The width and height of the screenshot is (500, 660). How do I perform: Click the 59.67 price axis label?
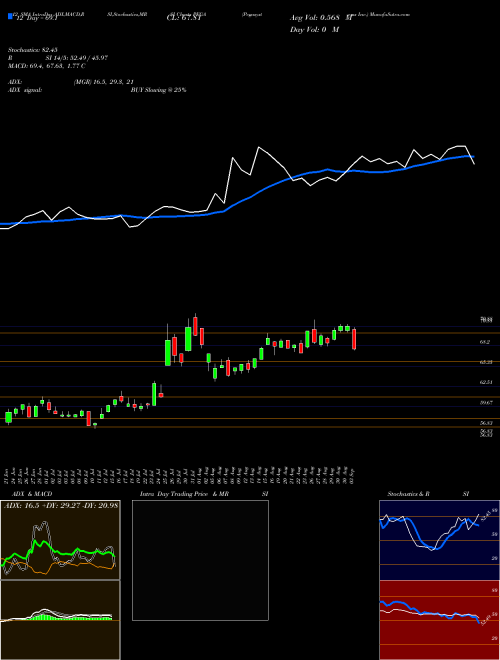click(x=487, y=403)
